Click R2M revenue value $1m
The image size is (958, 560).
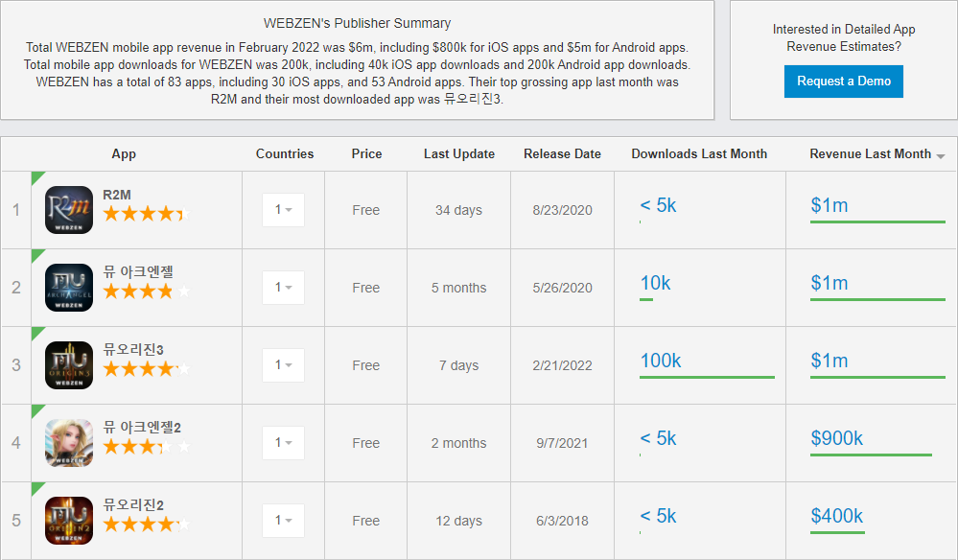[x=829, y=206]
